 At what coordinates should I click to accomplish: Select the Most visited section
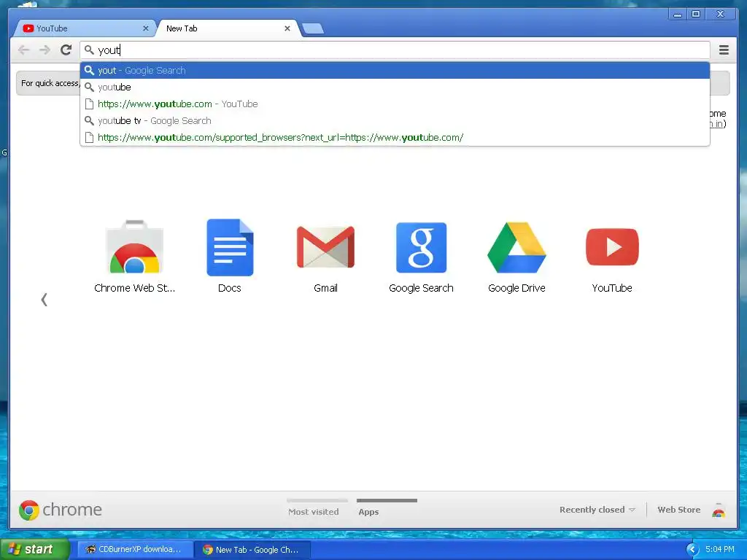coord(314,511)
